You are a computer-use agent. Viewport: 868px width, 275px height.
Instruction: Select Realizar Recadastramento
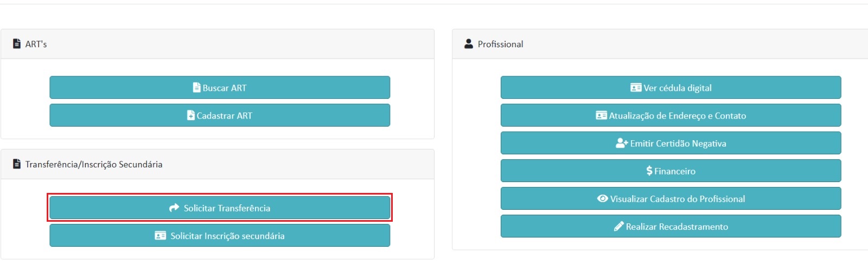pyautogui.click(x=671, y=226)
